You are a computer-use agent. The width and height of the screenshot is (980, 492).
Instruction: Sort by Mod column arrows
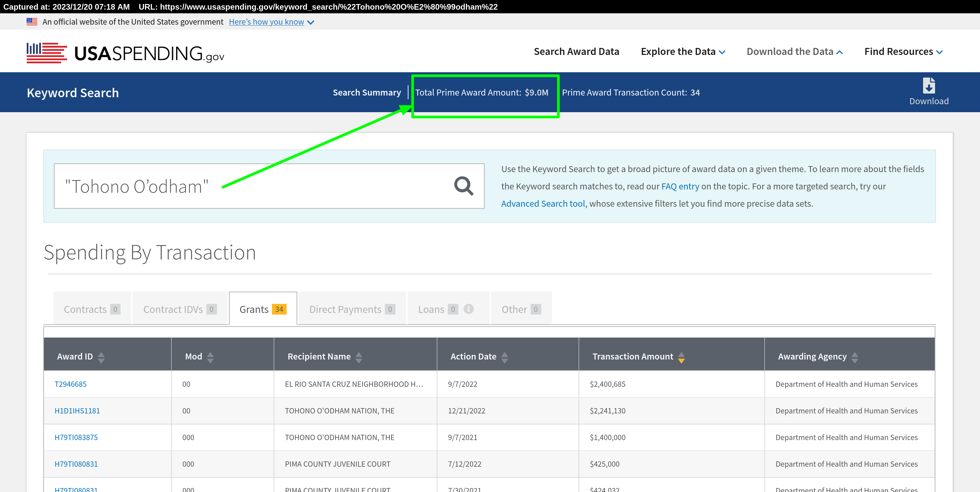tap(210, 357)
